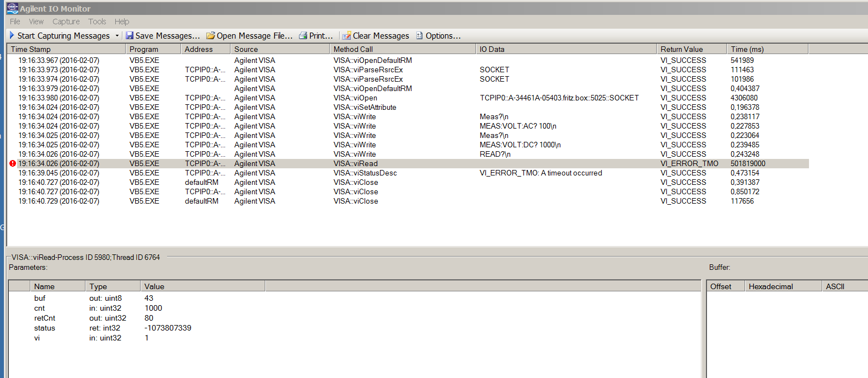Select the row with READ?\n IO data
The height and width of the screenshot is (378, 868).
pos(408,154)
